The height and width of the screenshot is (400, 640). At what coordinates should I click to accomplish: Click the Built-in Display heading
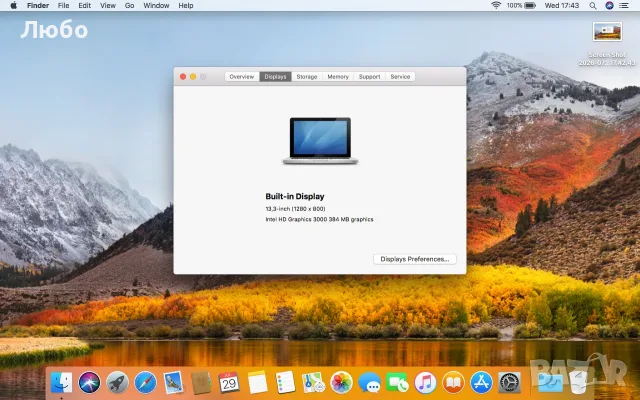click(295, 196)
